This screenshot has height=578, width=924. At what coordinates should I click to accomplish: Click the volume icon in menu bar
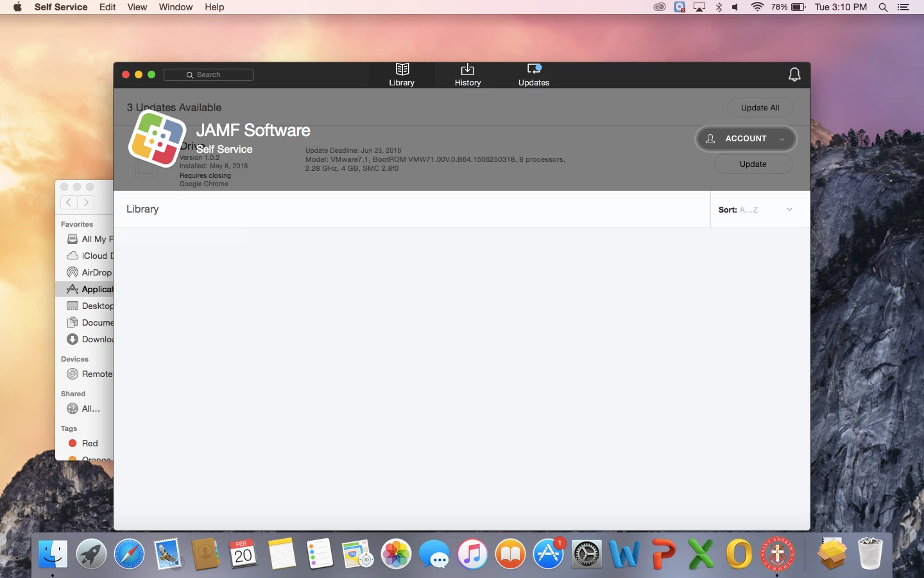pyautogui.click(x=735, y=7)
